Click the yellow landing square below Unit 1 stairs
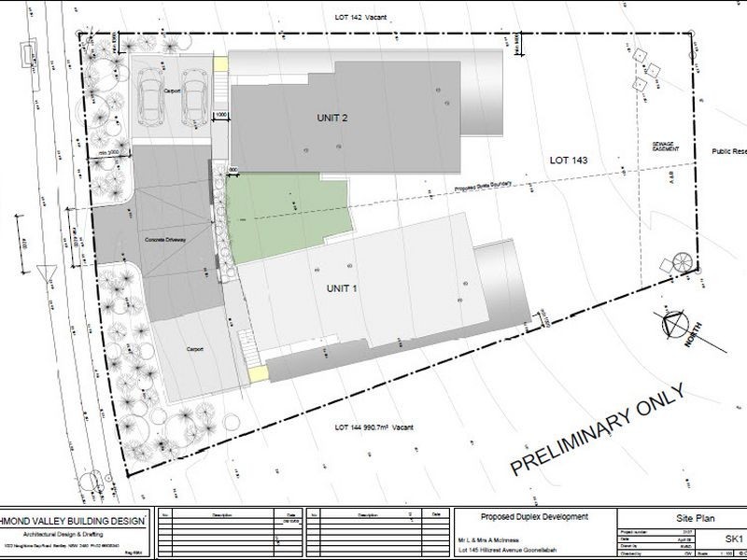Image resolution: width=747 pixels, height=560 pixels. (x=258, y=374)
